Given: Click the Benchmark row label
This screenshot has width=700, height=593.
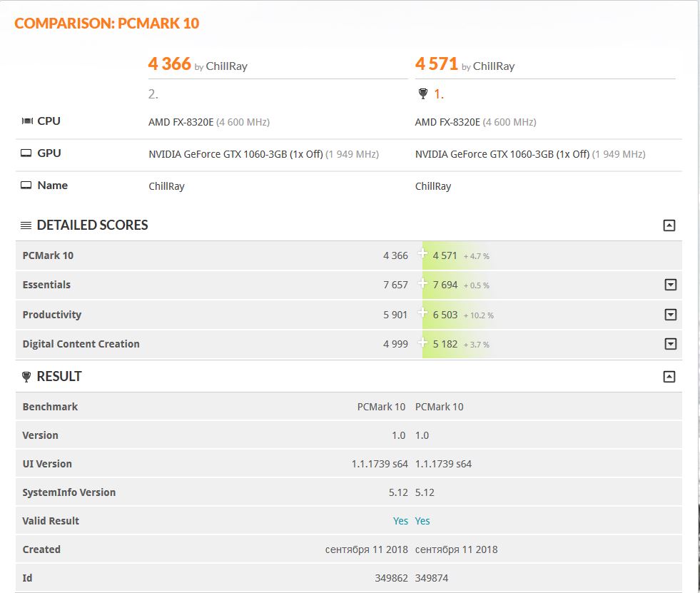Looking at the screenshot, I should click(50, 407).
